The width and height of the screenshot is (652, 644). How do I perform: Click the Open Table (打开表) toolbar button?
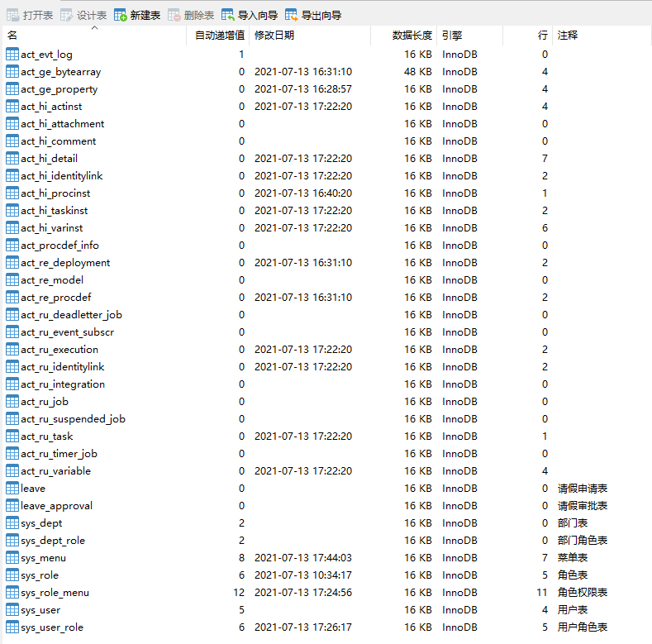pyautogui.click(x=30, y=16)
